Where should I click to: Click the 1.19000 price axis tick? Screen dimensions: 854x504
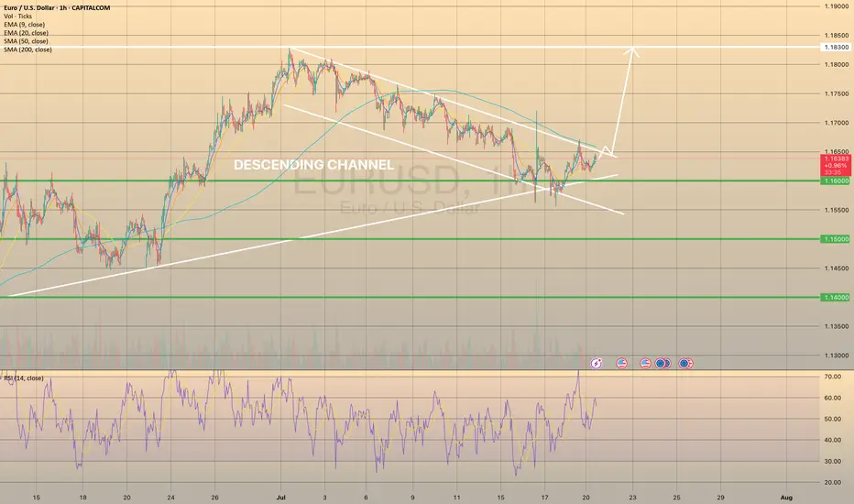(836, 6)
